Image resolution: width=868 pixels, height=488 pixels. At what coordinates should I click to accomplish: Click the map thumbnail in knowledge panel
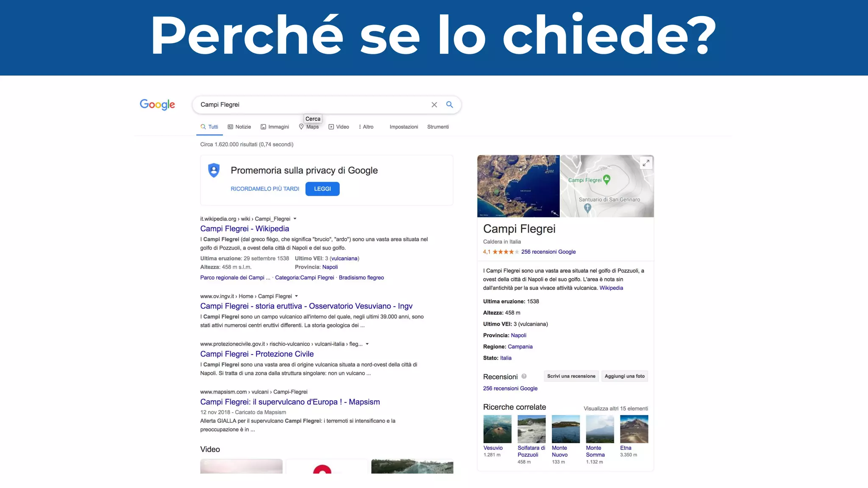click(x=607, y=186)
